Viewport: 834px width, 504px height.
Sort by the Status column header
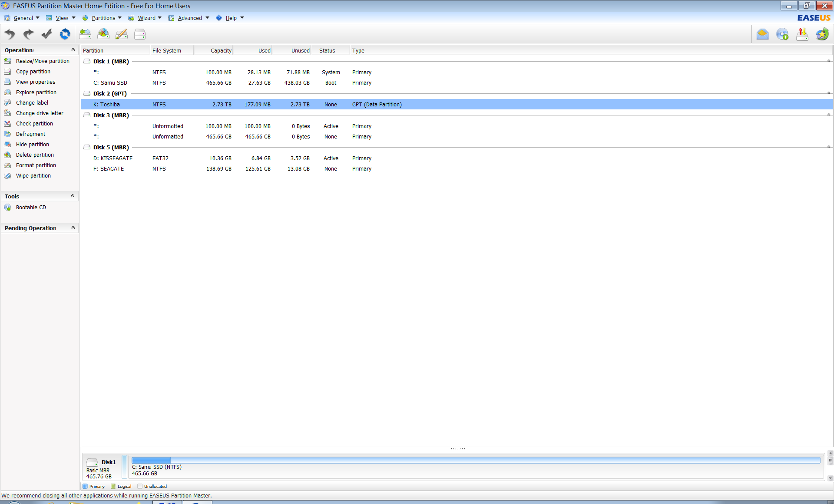[331, 50]
